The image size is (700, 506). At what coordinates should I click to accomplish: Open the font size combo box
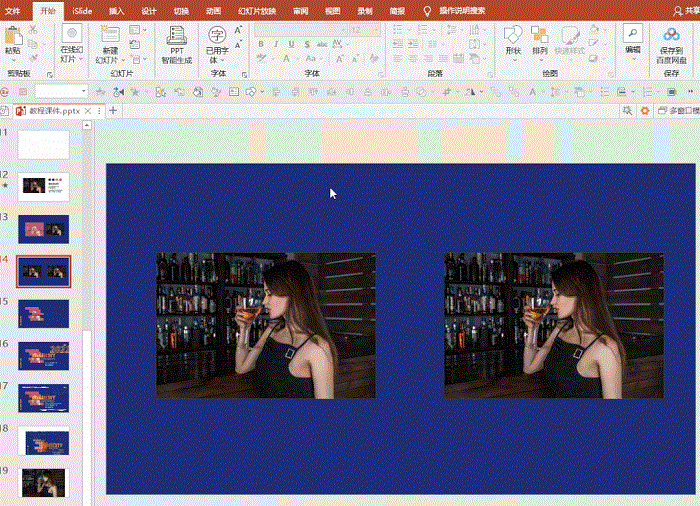365,30
